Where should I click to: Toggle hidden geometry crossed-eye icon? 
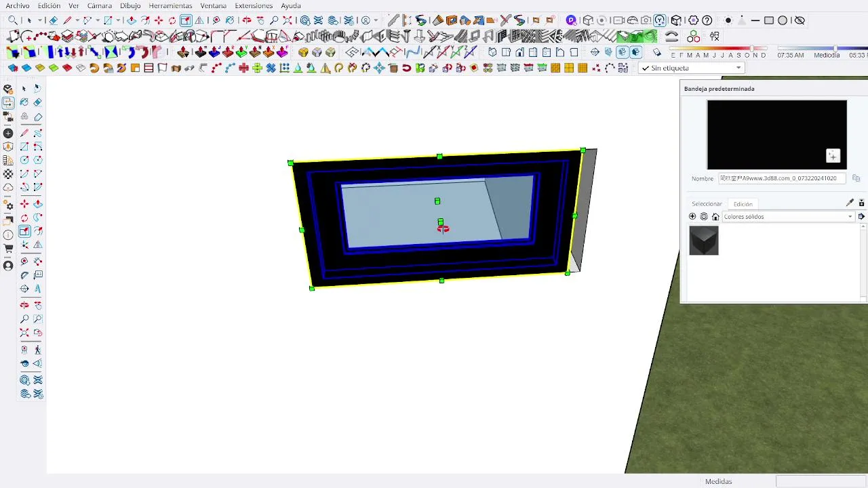(x=800, y=20)
